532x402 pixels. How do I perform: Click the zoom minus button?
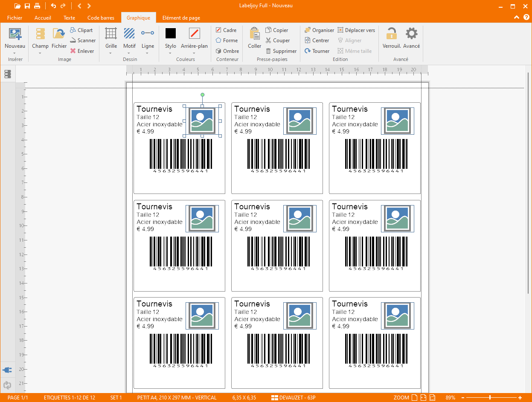point(463,398)
